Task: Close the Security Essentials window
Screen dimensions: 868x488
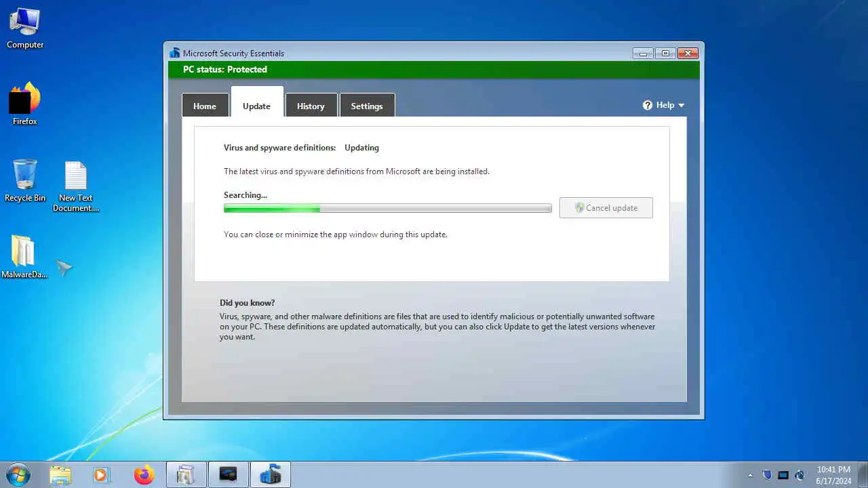Action: tap(688, 53)
